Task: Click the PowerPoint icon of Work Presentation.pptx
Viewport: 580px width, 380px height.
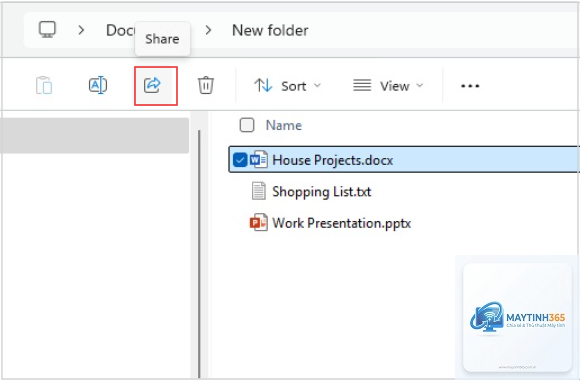Action: pyautogui.click(x=259, y=222)
